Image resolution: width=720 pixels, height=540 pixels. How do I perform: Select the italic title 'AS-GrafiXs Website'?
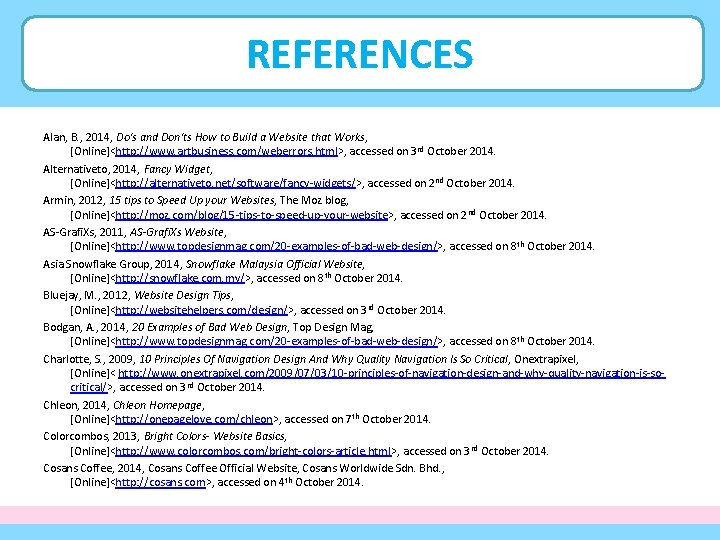click(177, 232)
